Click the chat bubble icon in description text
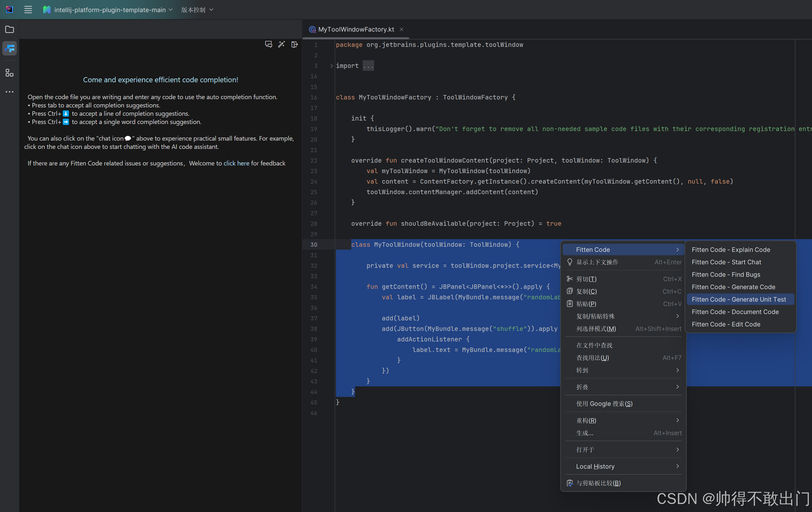Viewport: 812px width, 512px height. click(x=128, y=138)
